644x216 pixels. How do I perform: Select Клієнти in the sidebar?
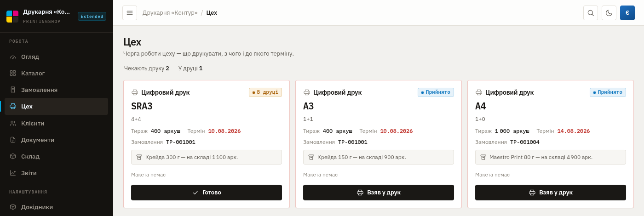[56, 123]
